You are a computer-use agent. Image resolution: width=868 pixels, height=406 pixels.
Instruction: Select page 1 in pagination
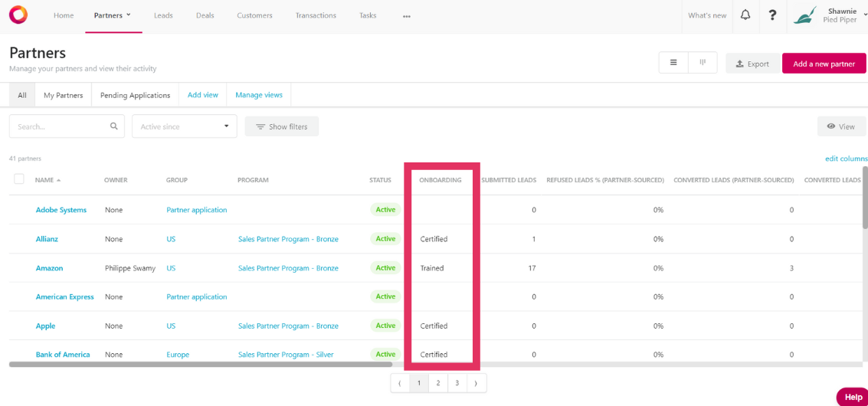click(x=419, y=383)
